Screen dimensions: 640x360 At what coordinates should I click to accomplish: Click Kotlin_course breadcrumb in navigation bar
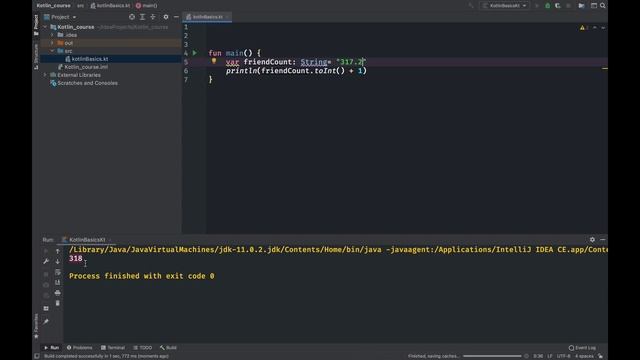point(53,6)
